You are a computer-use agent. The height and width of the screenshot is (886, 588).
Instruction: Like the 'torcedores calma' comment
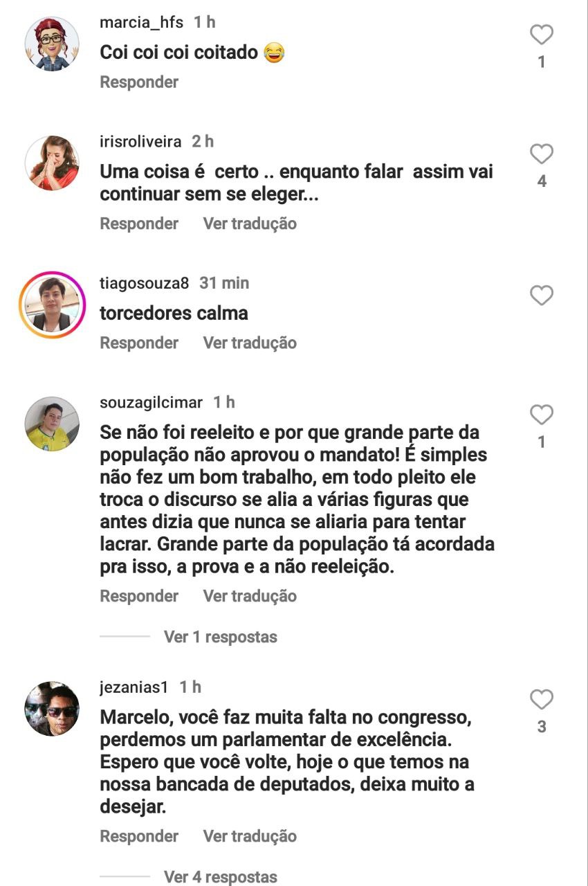click(x=542, y=296)
